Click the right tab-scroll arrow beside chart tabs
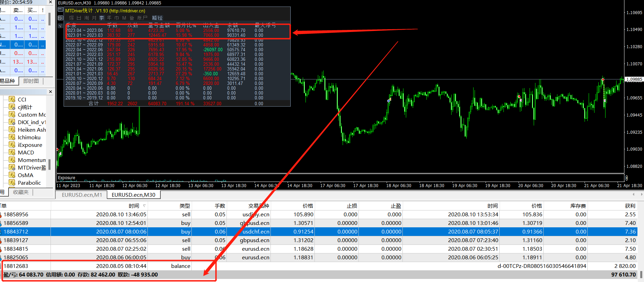 click(x=641, y=195)
